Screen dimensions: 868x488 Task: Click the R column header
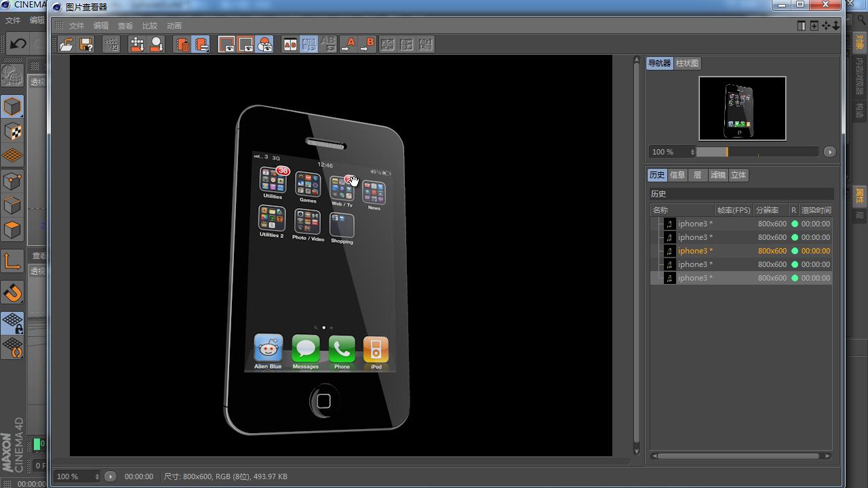coord(793,210)
